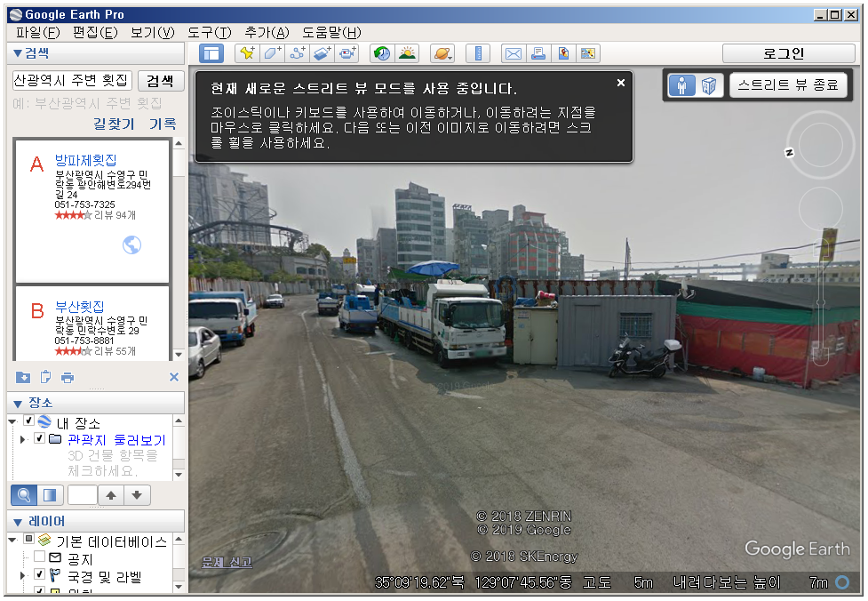Toggle the 관광지 둘러보기 checkbox
The image size is (868, 601).
pos(39,438)
